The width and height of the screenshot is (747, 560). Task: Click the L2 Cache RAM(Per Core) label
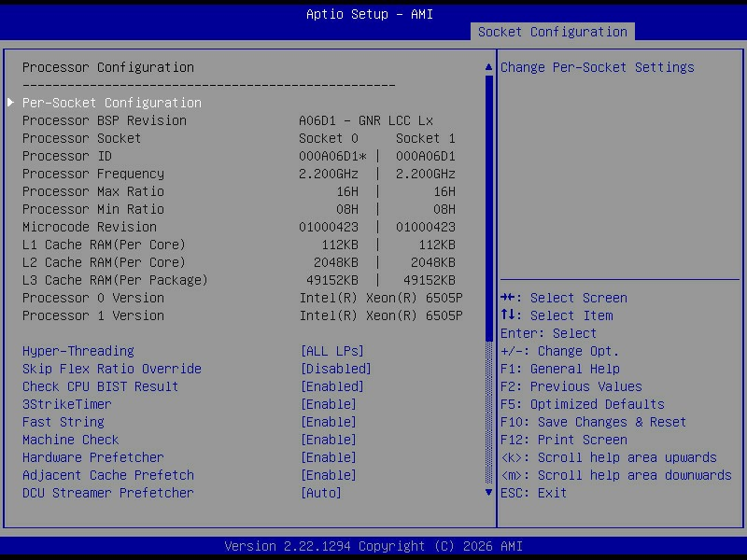click(x=104, y=262)
